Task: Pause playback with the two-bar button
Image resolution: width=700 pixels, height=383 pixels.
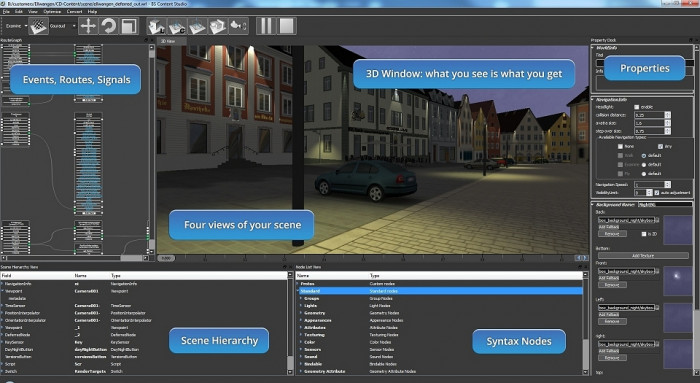Action: tap(266, 26)
